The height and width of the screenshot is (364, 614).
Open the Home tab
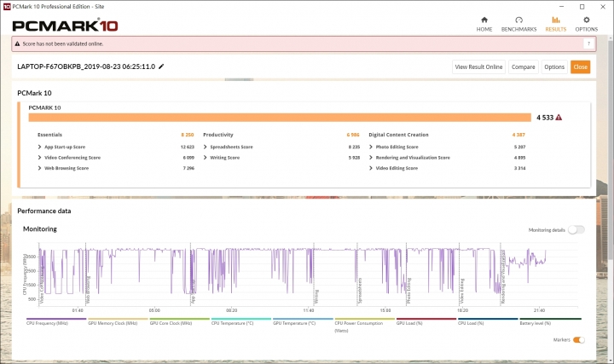[x=484, y=24]
